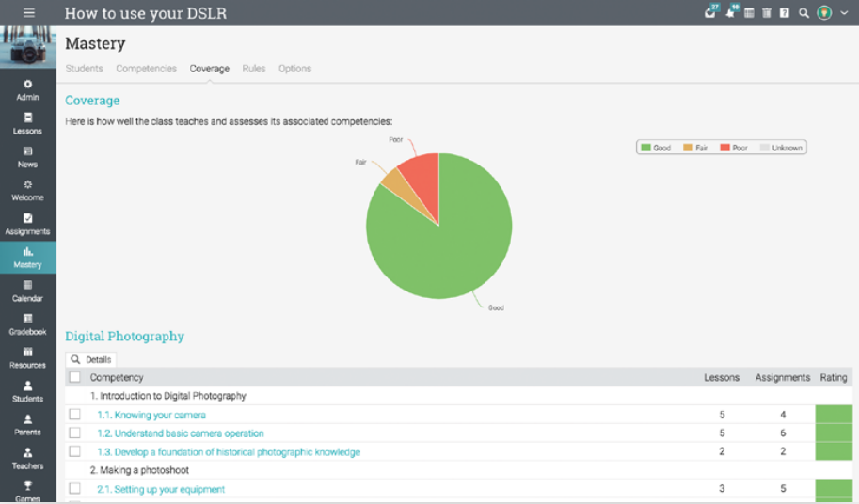Click the search magnifier in top bar
The height and width of the screenshot is (504, 859).
pos(803,13)
